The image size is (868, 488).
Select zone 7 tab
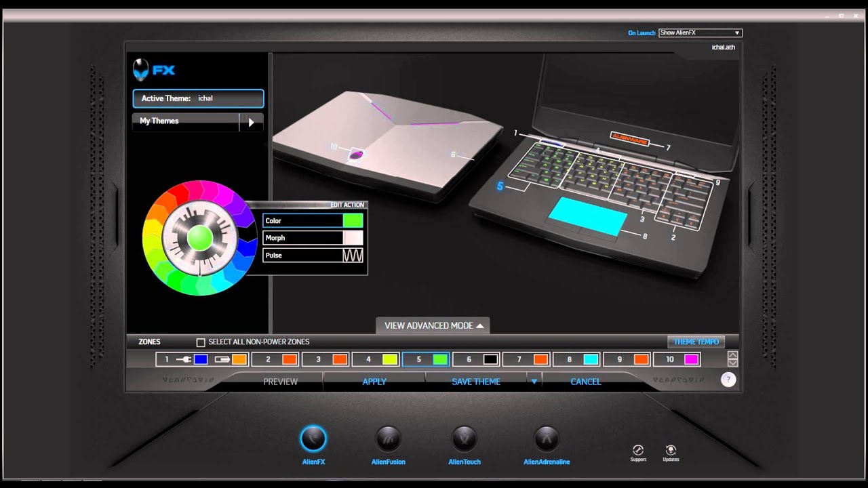(527, 359)
